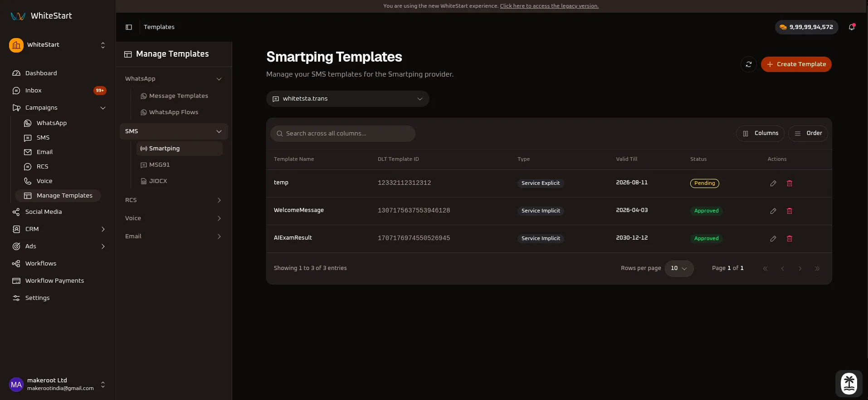This screenshot has width=868, height=400.
Task: Refresh the Smartping templates list
Action: pyautogui.click(x=749, y=64)
